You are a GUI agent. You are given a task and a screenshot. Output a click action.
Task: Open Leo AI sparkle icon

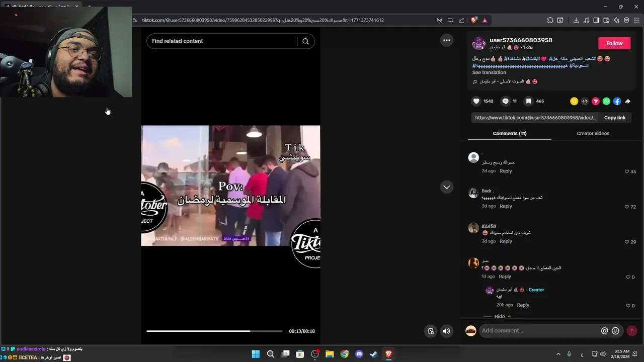click(x=616, y=20)
